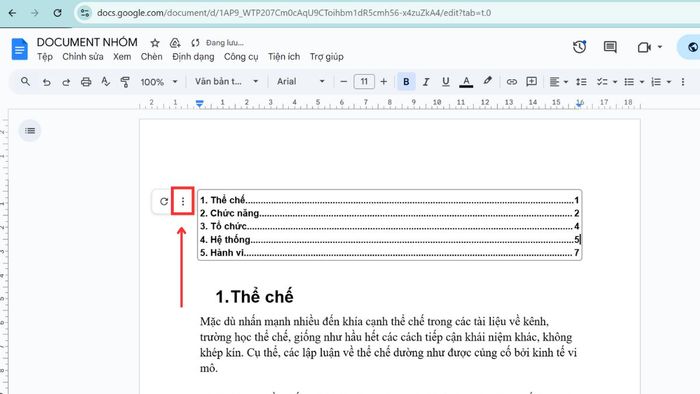Open highlight color picker
Image resolution: width=700 pixels, height=394 pixels.
[x=487, y=81]
